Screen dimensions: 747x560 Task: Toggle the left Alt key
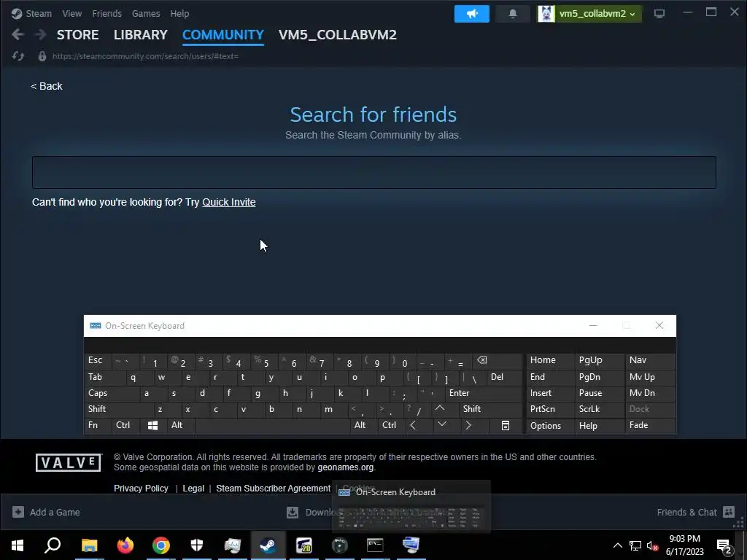[x=181, y=425]
